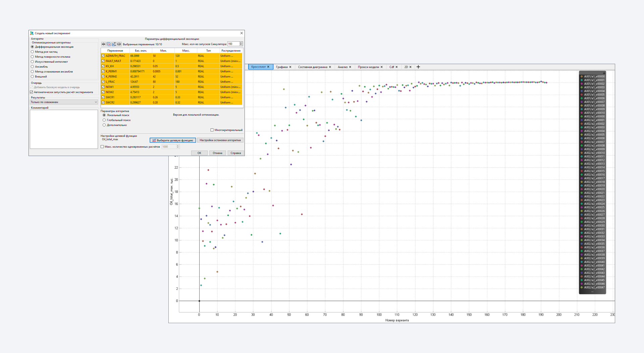644x353 pixels.
Task: Select Метод поверхности отклика algorithm
Action: [33, 57]
